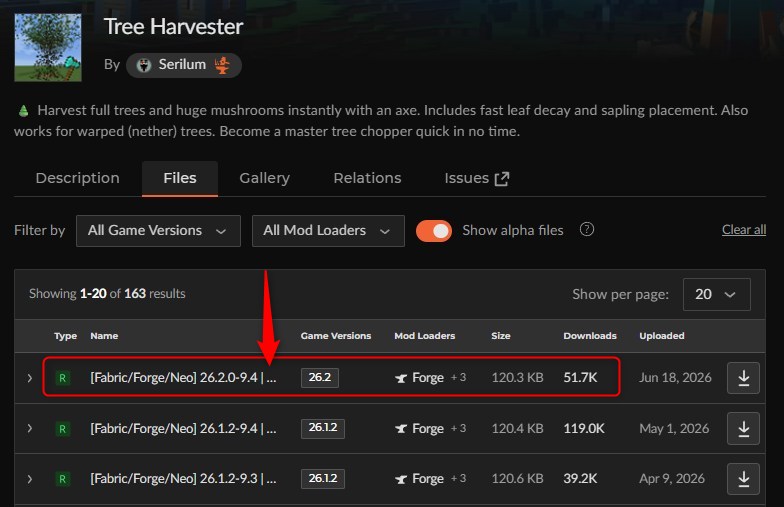Open file [Fabric/Forge/Neo] 26.1.2-9.3
The width and height of the screenshot is (784, 507).
[x=183, y=479]
